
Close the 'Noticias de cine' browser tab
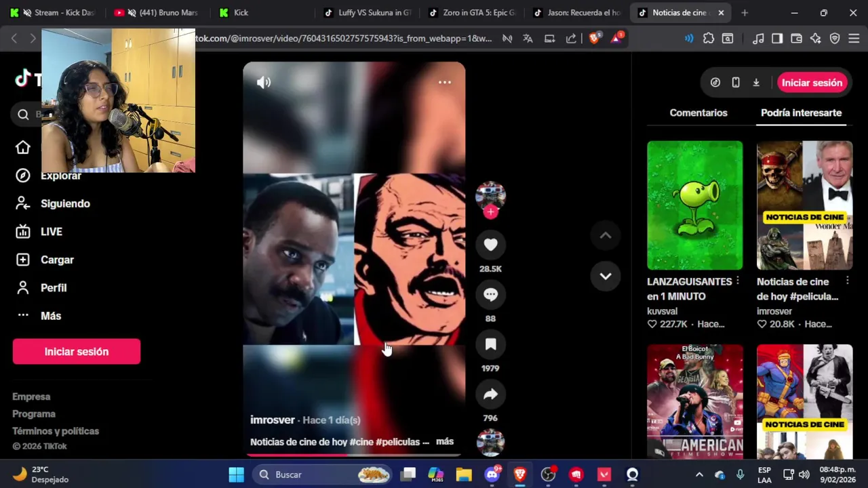pos(721,13)
